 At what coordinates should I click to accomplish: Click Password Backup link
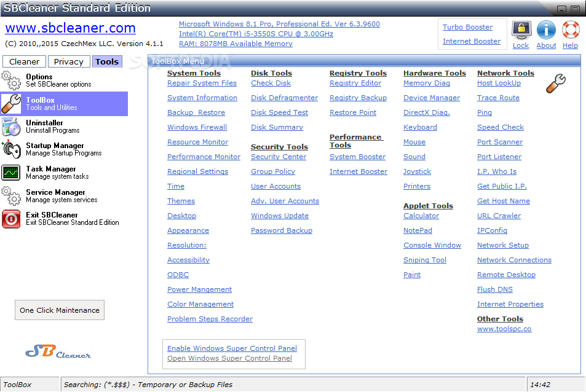282,230
